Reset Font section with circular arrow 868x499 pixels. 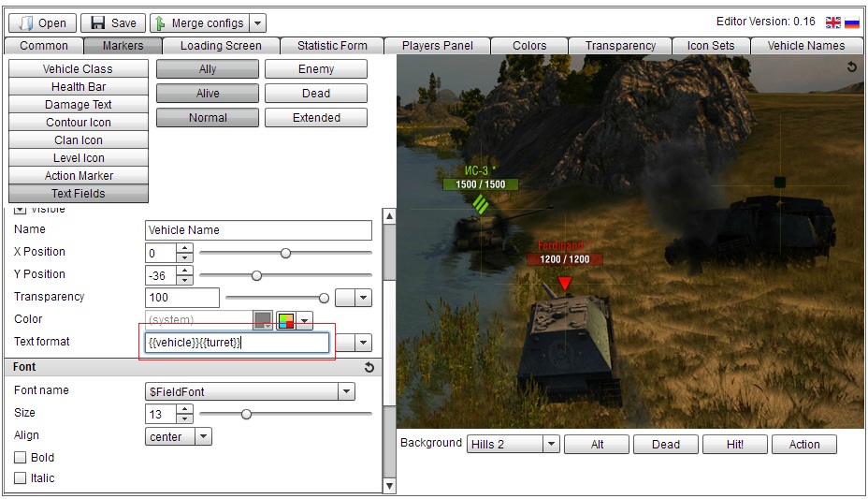[369, 367]
